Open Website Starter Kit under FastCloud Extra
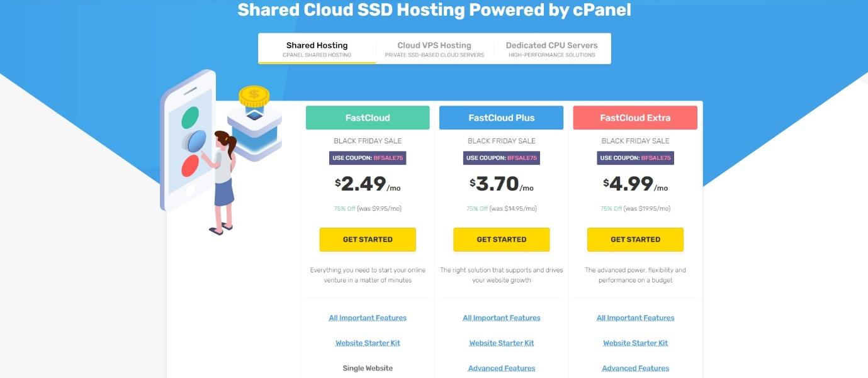868x378 pixels. pyautogui.click(x=635, y=343)
